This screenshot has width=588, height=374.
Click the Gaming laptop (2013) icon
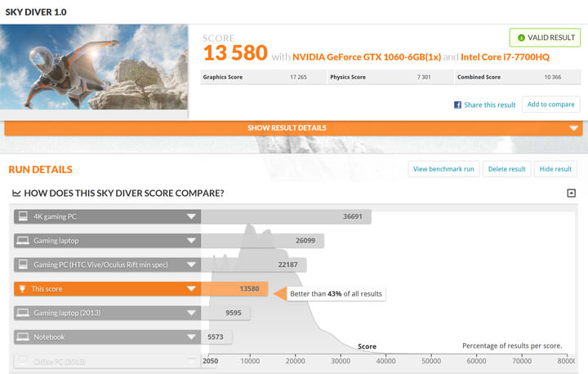click(x=24, y=312)
